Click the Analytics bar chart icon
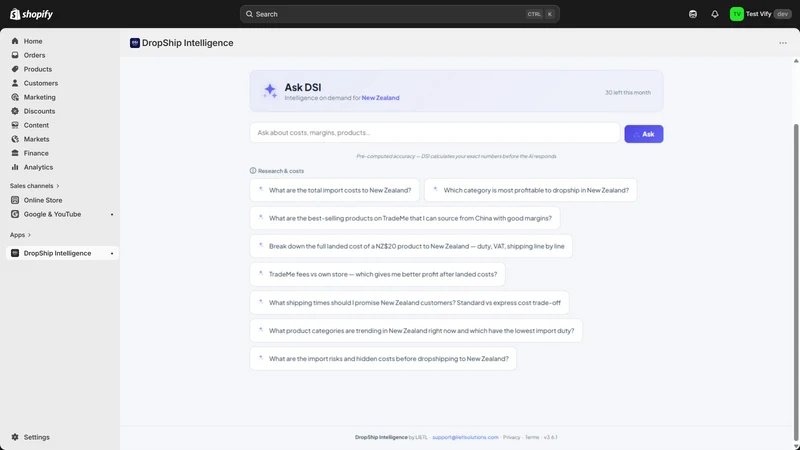Viewport: 800px width, 450px height. 15,167
